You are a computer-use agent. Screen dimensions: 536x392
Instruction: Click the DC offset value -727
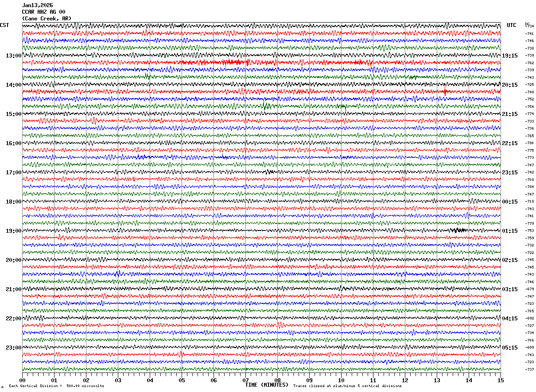click(x=529, y=326)
